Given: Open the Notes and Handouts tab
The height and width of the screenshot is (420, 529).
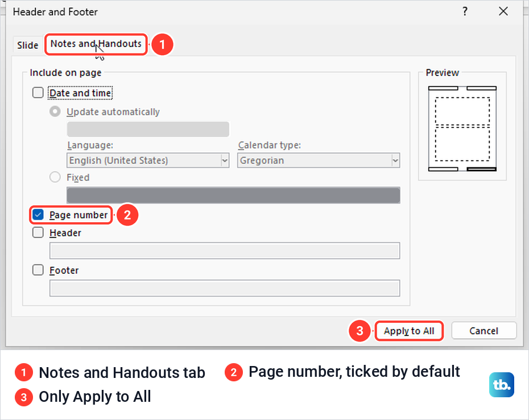Looking at the screenshot, I should coord(96,44).
